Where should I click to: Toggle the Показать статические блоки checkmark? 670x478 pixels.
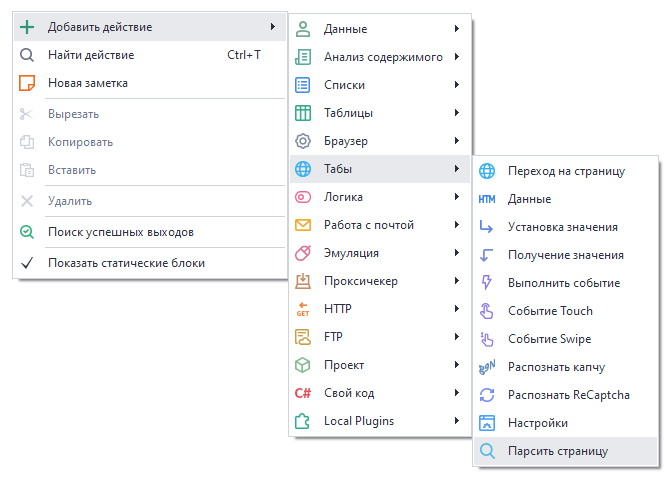tap(28, 263)
